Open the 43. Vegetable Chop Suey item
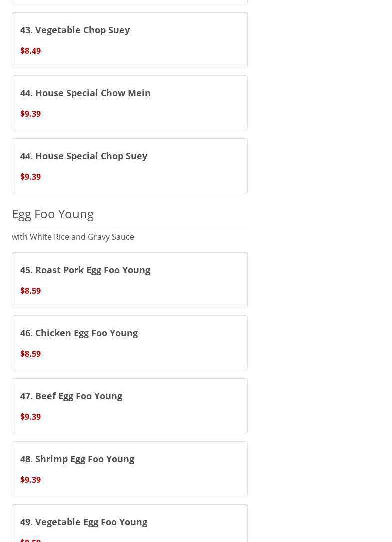The width and height of the screenshot is (392, 542). 75,30
